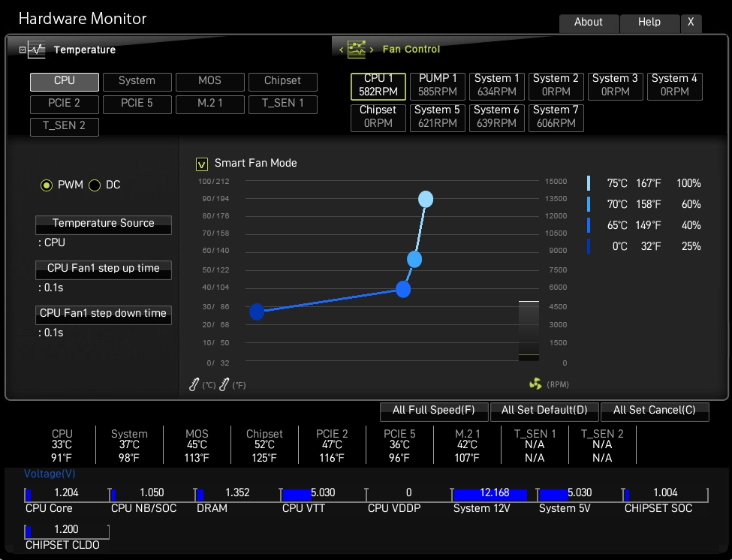Click the All Set Default(D) button
732x560 pixels.
(544, 411)
